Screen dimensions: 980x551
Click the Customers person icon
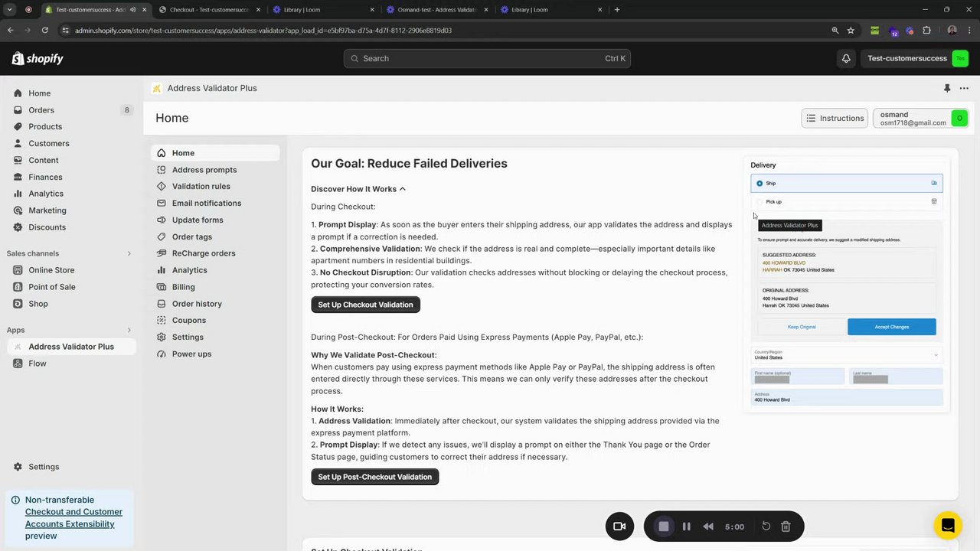(18, 144)
